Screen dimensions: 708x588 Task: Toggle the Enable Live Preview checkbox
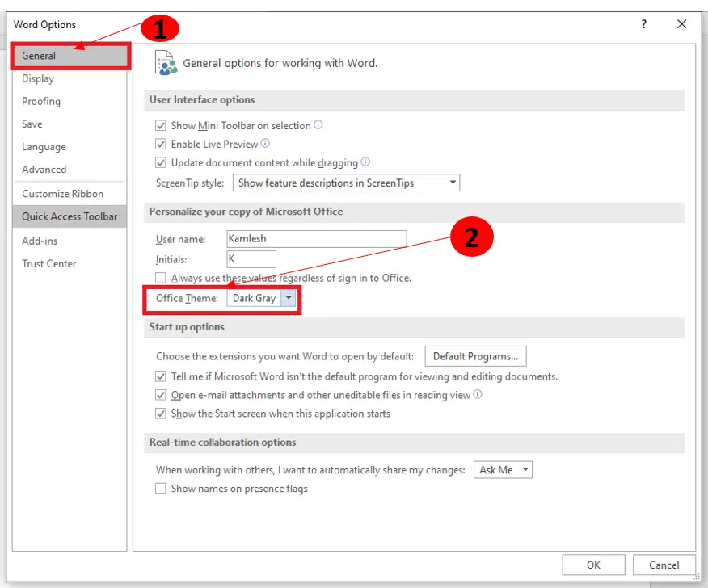[161, 144]
